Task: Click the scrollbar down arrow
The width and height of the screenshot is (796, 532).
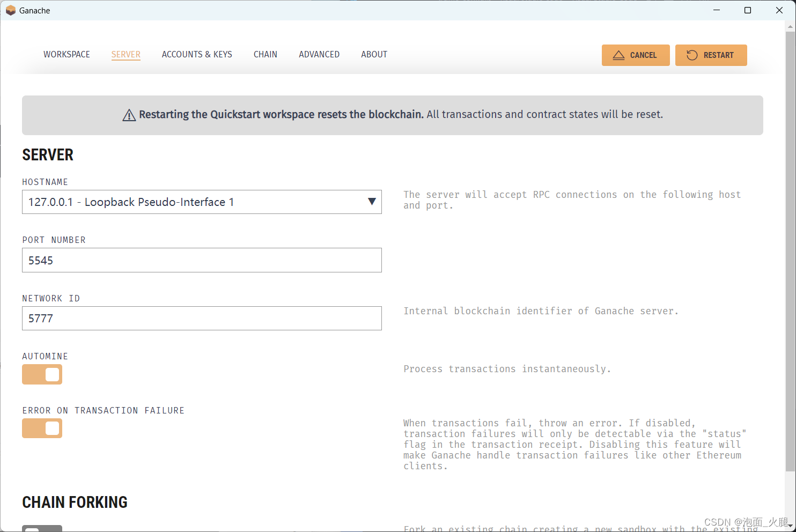Action: 790,526
